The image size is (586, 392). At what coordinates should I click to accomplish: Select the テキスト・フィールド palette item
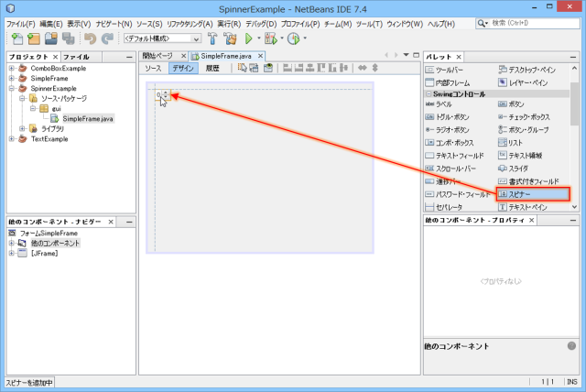[454, 156]
